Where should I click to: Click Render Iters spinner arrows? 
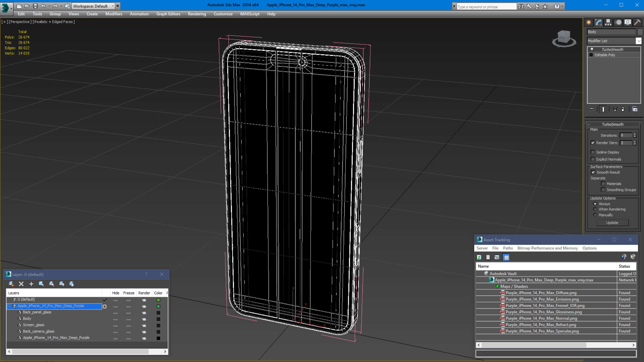click(x=635, y=143)
